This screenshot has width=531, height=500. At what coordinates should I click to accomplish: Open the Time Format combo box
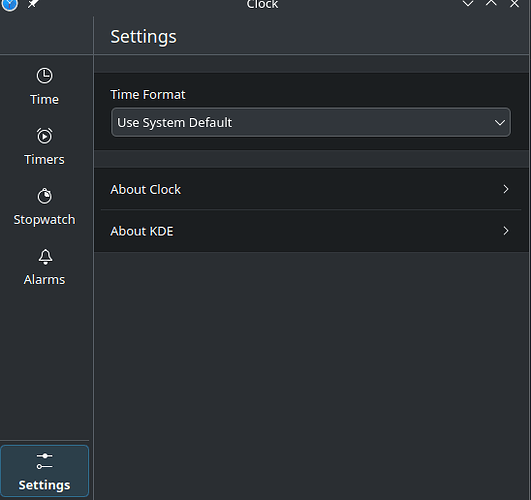[311, 122]
